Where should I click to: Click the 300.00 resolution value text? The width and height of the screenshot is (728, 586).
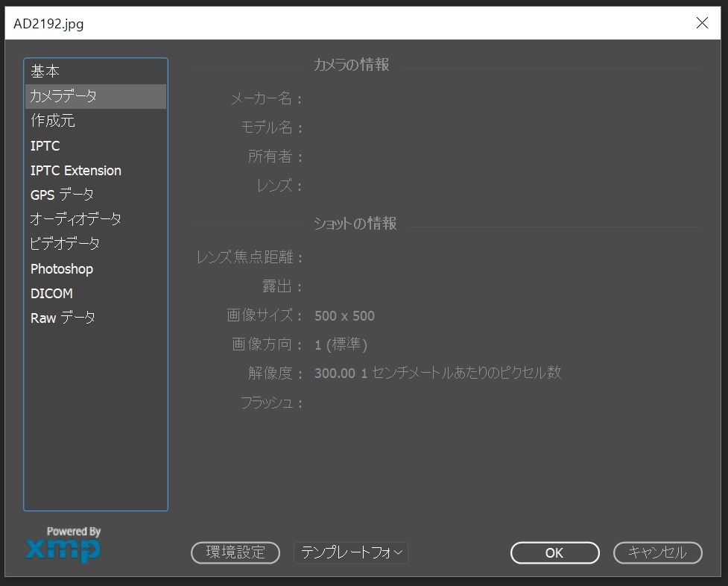pos(335,374)
